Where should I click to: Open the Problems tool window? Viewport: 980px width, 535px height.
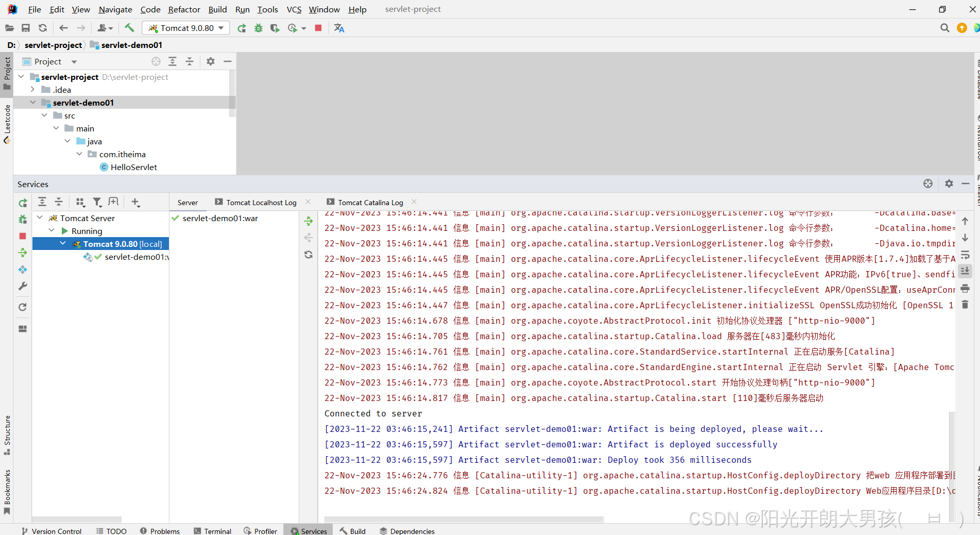click(x=160, y=531)
